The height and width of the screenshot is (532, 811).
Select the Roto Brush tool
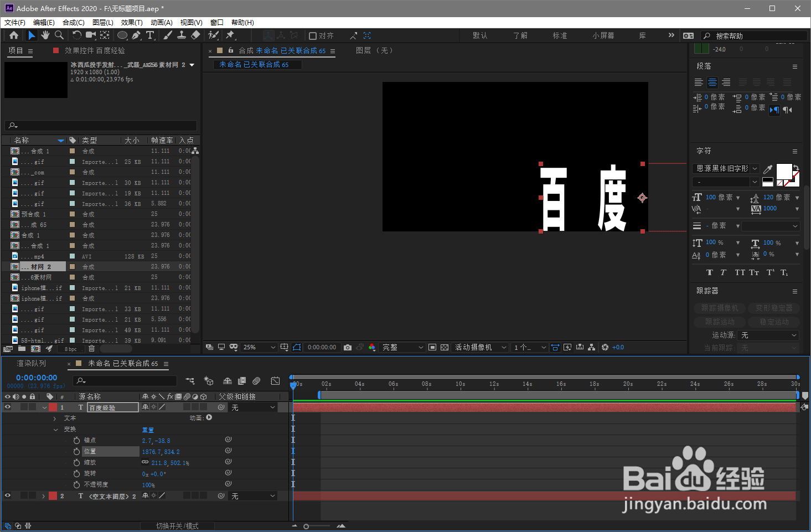pos(213,35)
